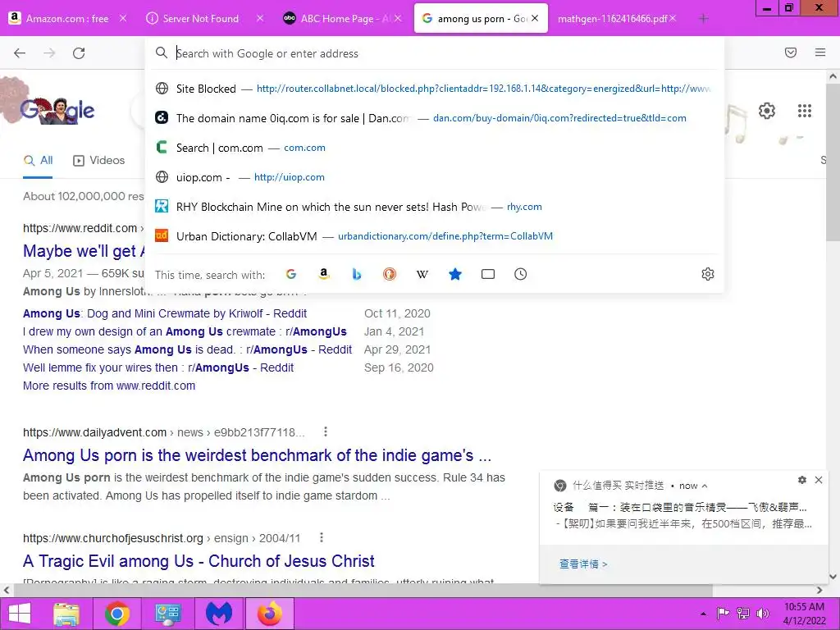
Task: Search bookmarks via the star icon
Action: click(454, 274)
